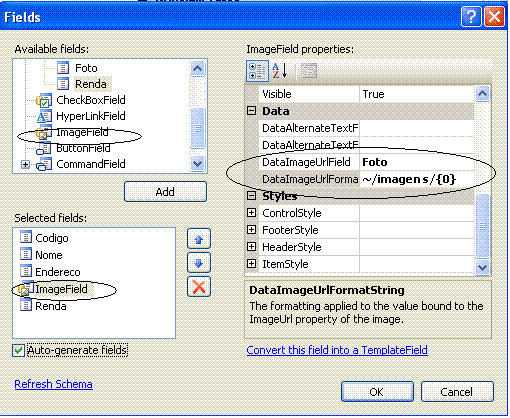
Task: Open Convert this field into a TemplateField link
Action: click(337, 350)
